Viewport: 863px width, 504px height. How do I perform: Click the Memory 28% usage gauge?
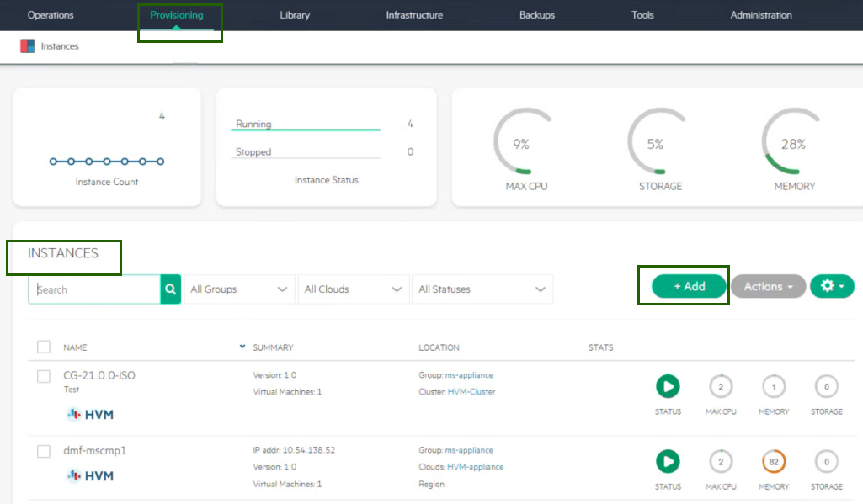pos(793,144)
